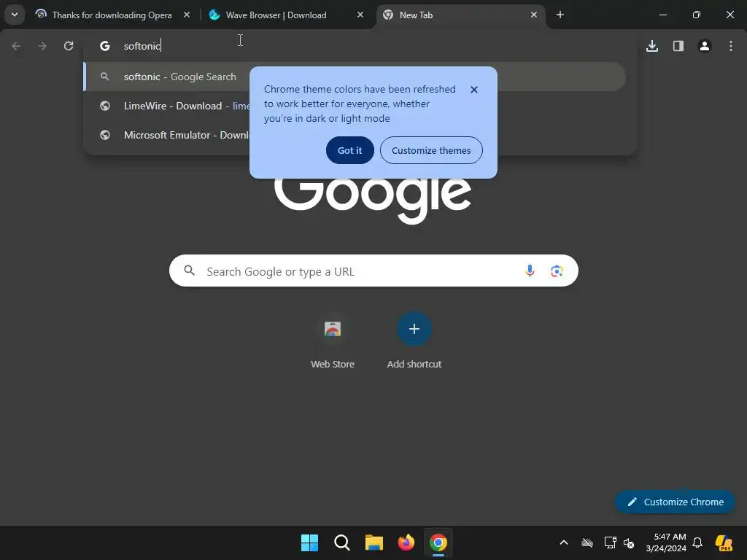Launch Firefox from the taskbar

tap(406, 542)
